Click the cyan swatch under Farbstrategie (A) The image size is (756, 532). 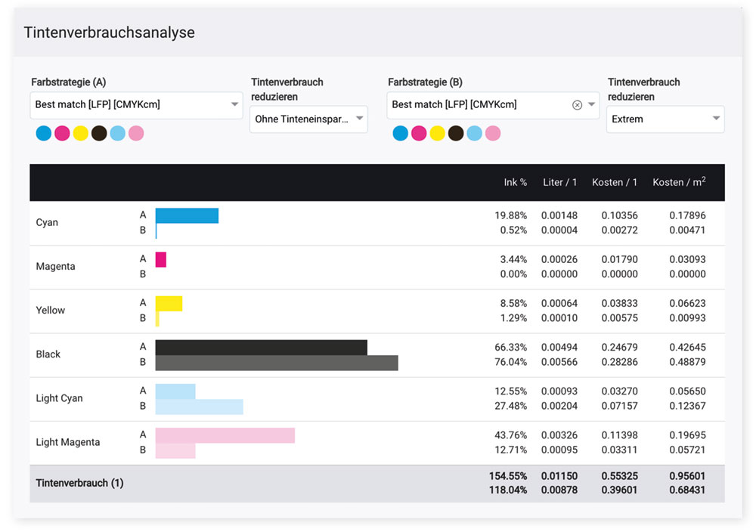pyautogui.click(x=44, y=134)
